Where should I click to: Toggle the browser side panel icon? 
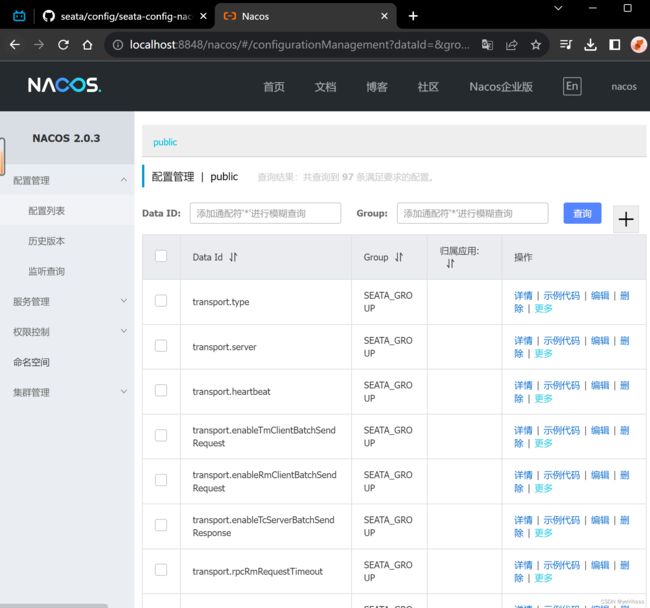click(x=614, y=44)
